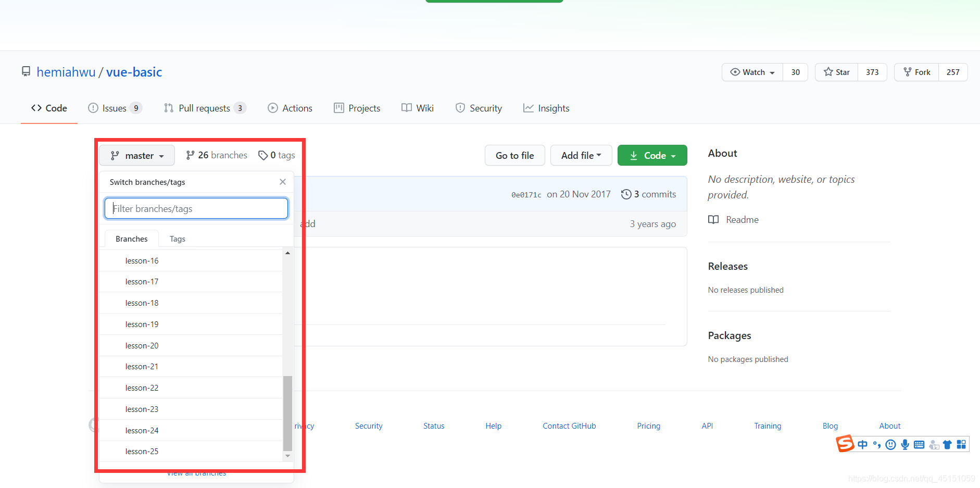Image resolution: width=980 pixels, height=488 pixels.
Task: Fork the vue-basic repository
Action: (916, 72)
